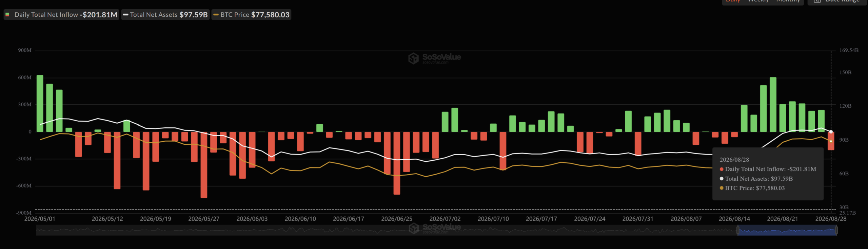
Task: Click the 2026/07/10 date label
Action: click(x=493, y=219)
